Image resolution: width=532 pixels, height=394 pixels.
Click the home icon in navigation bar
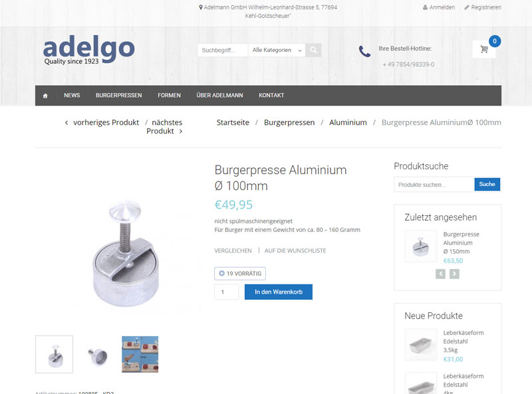click(45, 96)
